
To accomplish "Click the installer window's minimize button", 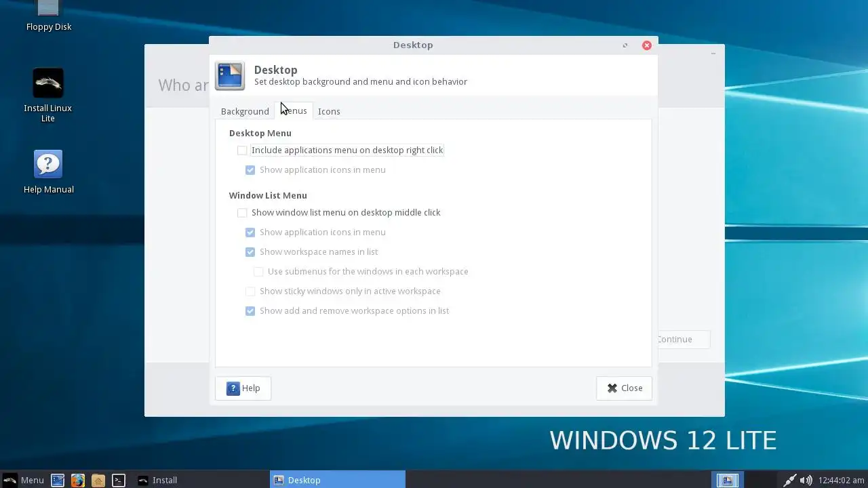I will (713, 53).
